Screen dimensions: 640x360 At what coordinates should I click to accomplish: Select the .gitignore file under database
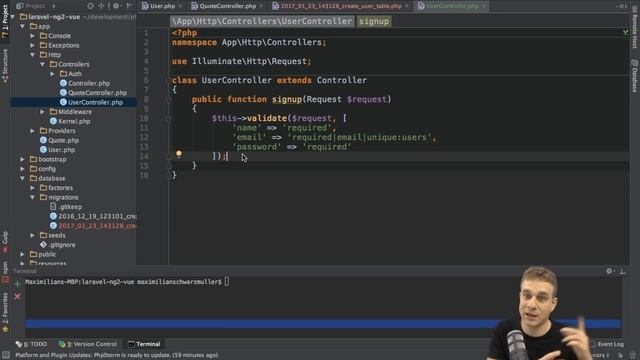tap(58, 245)
